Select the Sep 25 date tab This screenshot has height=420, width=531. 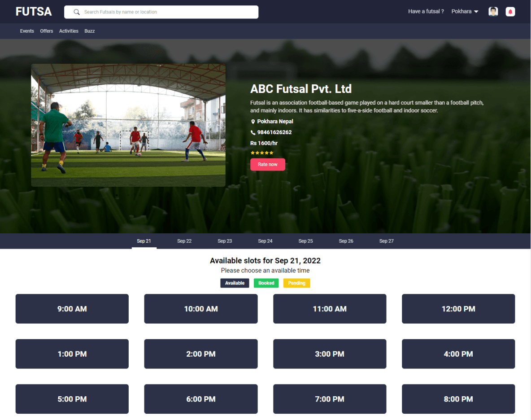point(305,241)
